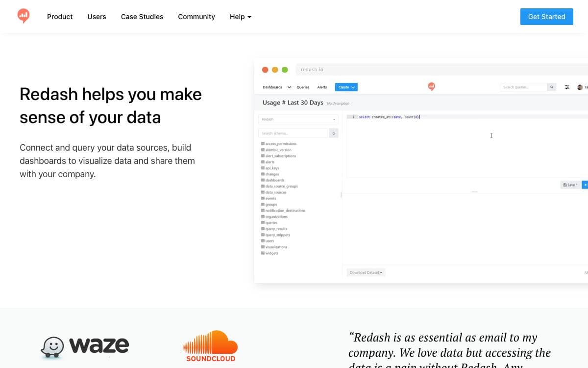Click the table icon beside alert_subscriptions
The height and width of the screenshot is (368, 588).
tap(263, 156)
